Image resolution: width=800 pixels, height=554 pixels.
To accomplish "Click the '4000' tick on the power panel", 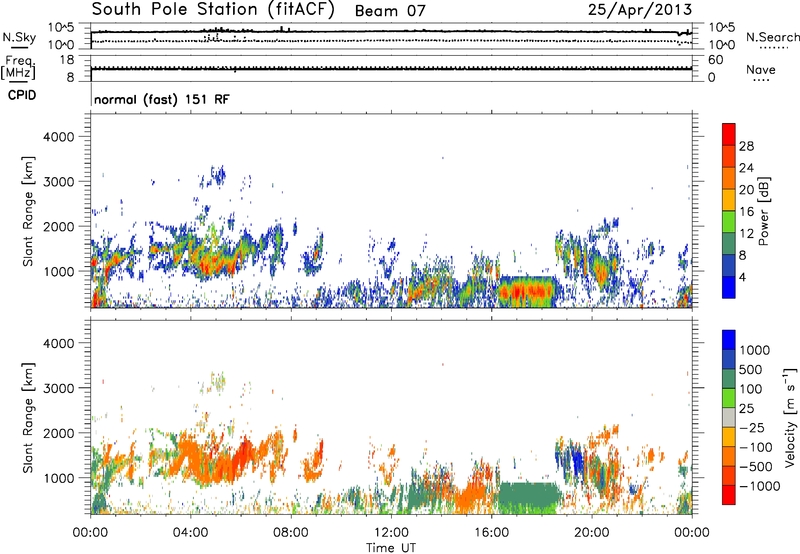I will 59,137.
